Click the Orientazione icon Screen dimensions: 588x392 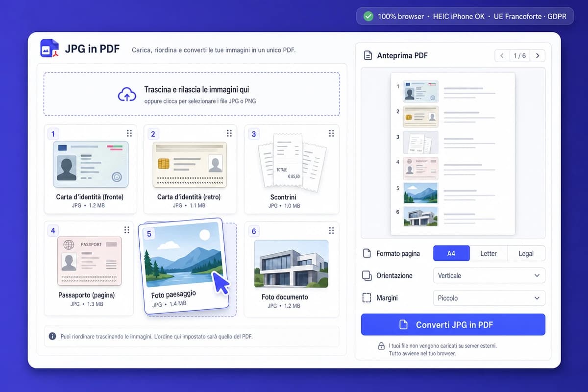(x=367, y=275)
